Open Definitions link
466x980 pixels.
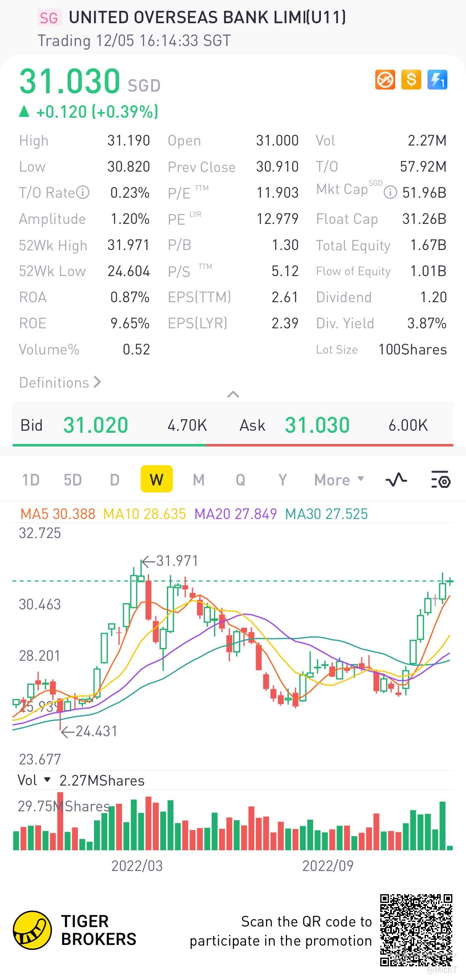click(60, 382)
